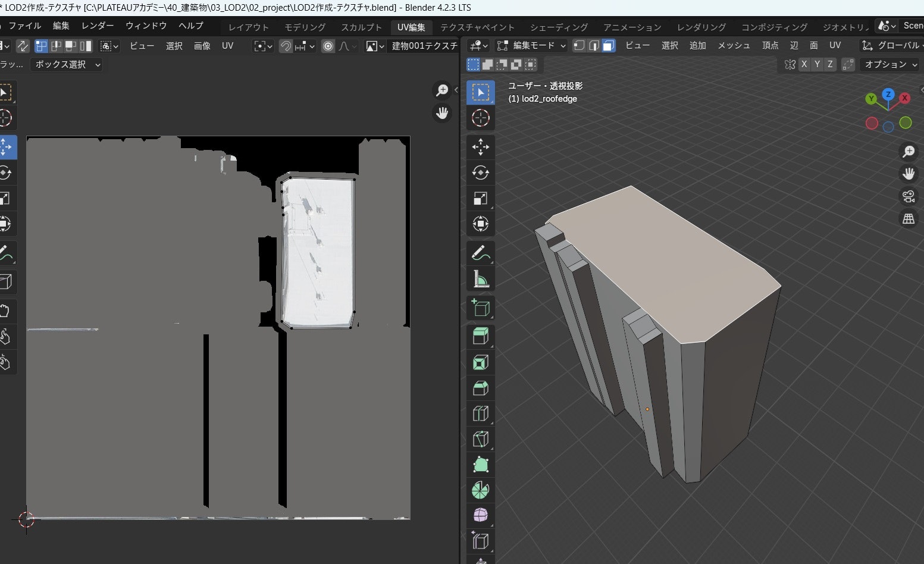Open the メッシュ menu
The height and width of the screenshot is (564, 924).
coord(733,46)
